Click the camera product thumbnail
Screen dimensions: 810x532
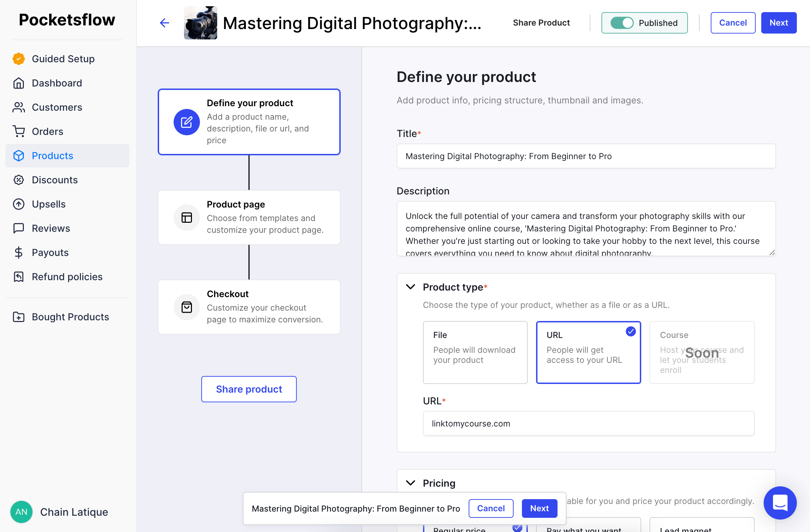click(x=201, y=23)
